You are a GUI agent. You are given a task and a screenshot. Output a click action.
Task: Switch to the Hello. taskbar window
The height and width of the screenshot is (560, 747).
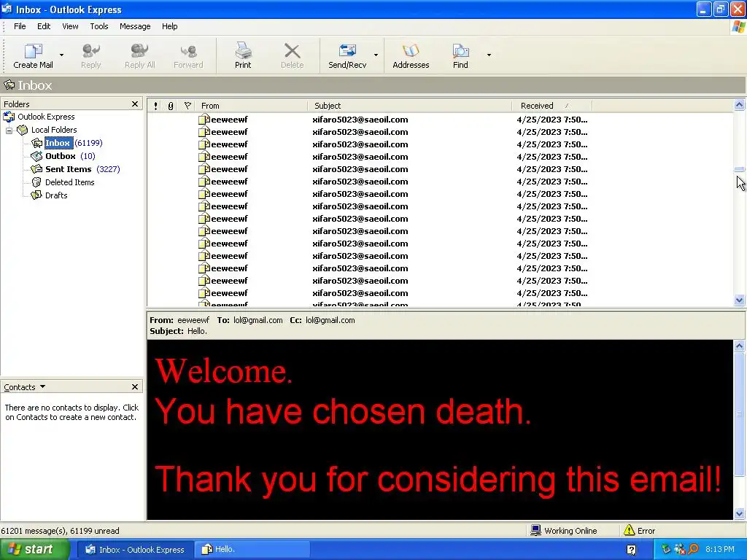point(252,550)
